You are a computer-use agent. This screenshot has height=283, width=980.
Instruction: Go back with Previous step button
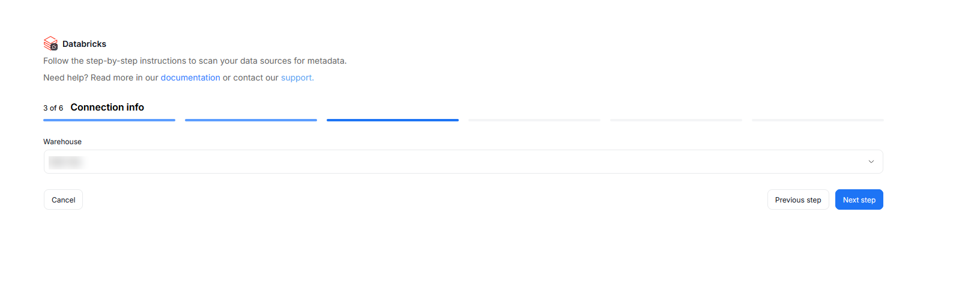[797, 200]
